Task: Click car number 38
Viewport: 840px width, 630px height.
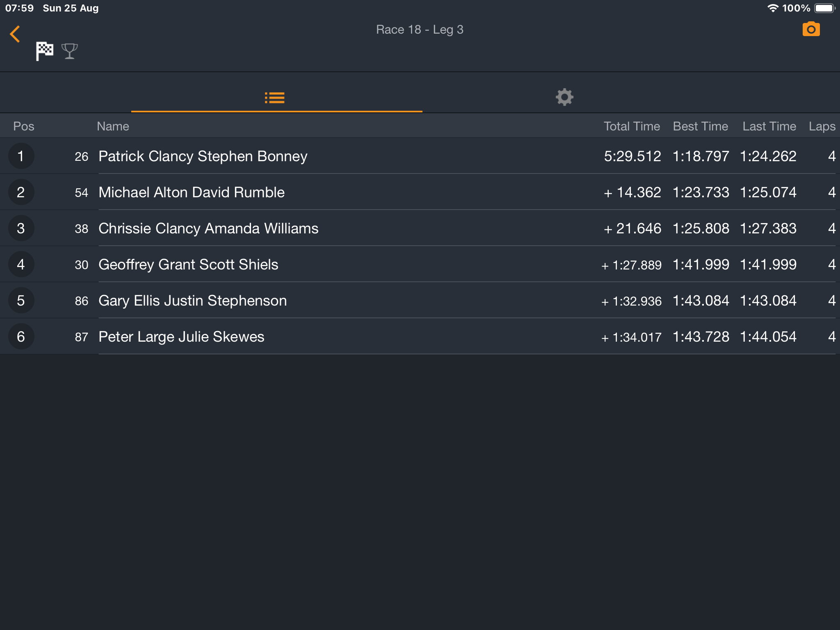Action: (82, 229)
